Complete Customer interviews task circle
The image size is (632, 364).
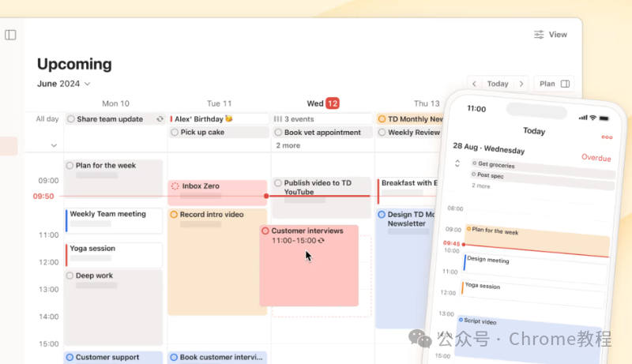(x=265, y=231)
